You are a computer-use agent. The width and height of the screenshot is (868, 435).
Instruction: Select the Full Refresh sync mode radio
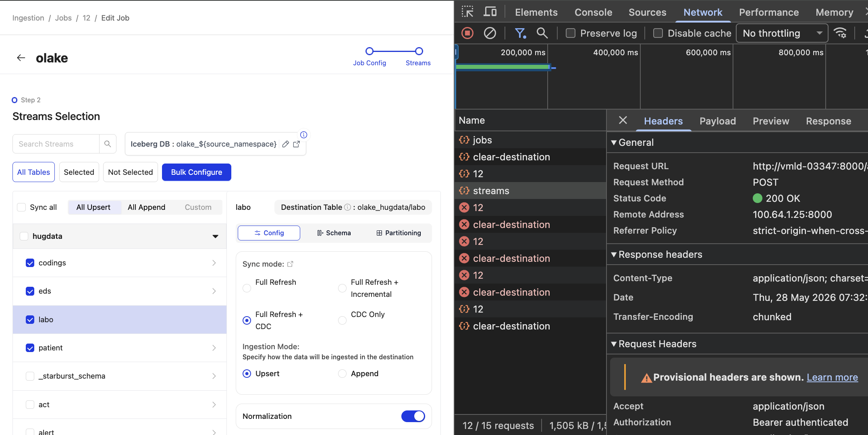click(x=247, y=288)
